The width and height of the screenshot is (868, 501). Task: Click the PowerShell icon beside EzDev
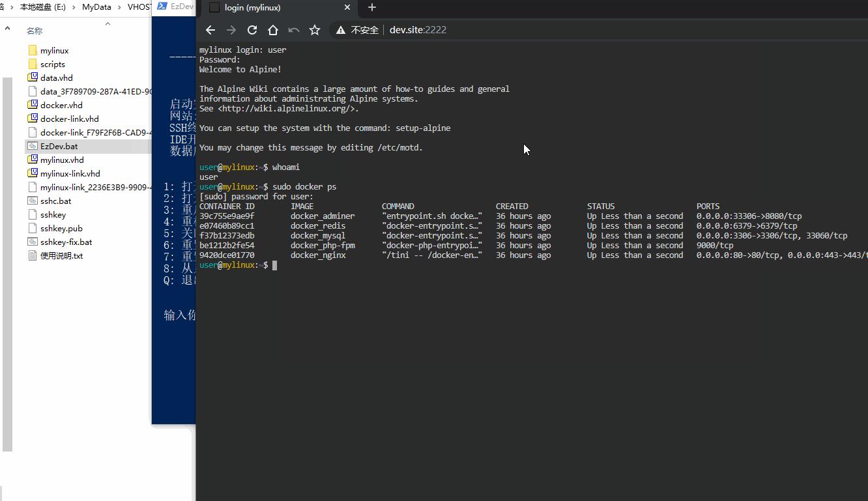click(x=161, y=7)
